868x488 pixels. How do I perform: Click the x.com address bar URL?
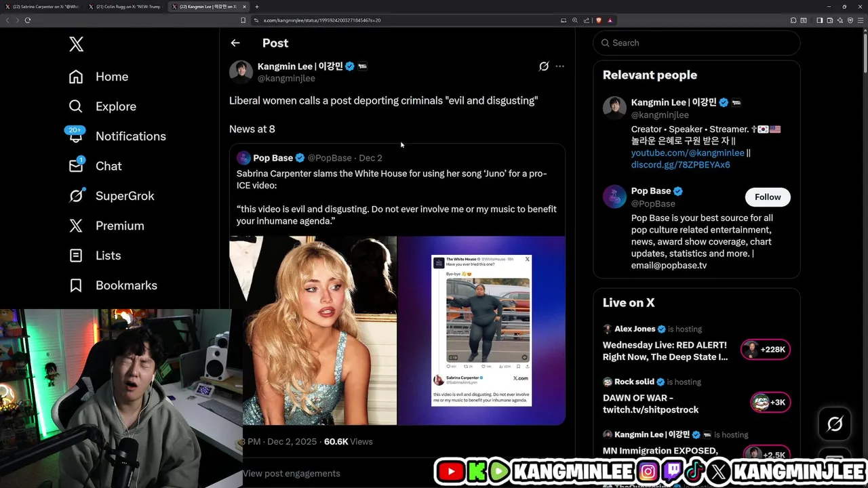coord(322,20)
